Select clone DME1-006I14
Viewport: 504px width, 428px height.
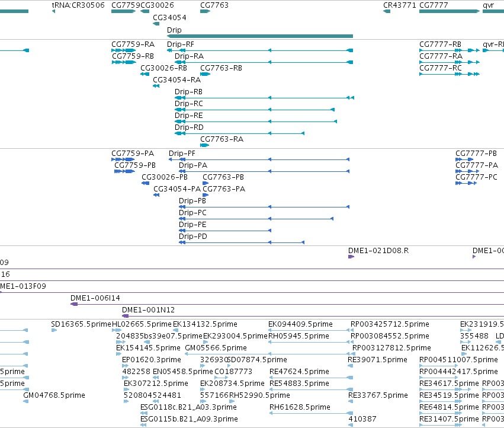click(95, 298)
